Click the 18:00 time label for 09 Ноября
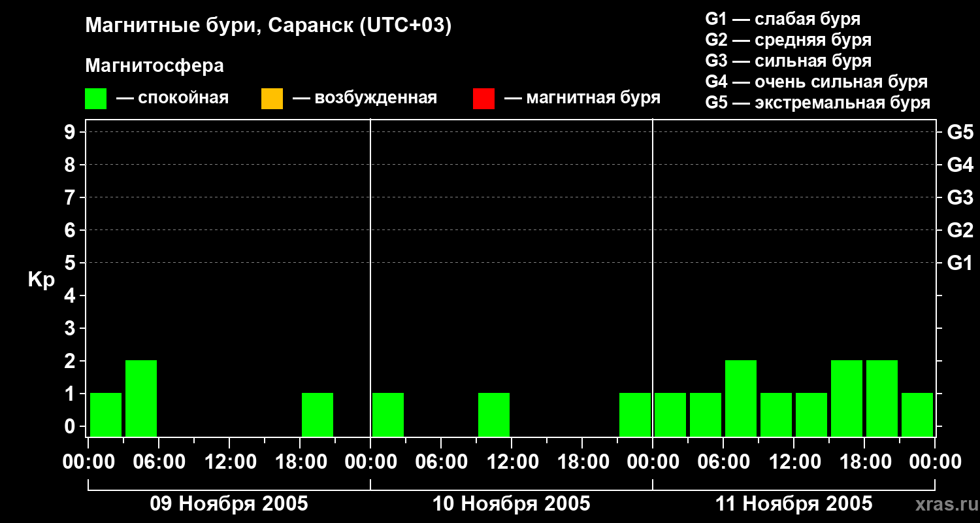 pyautogui.click(x=300, y=462)
